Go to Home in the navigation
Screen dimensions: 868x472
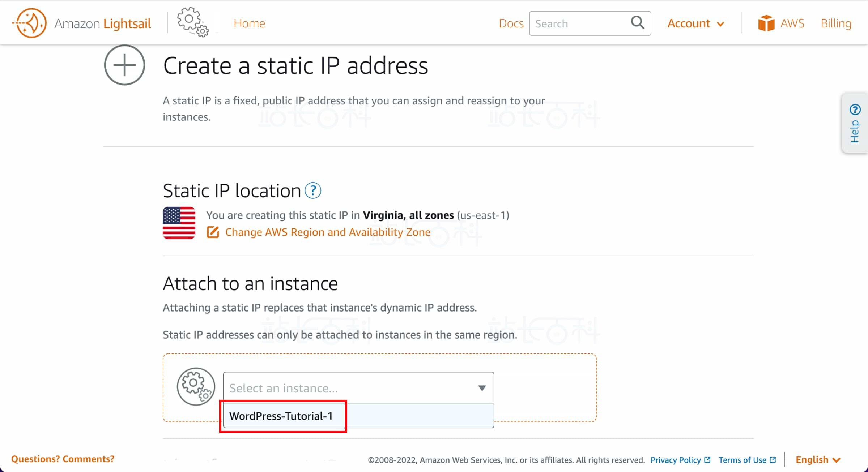coord(249,23)
